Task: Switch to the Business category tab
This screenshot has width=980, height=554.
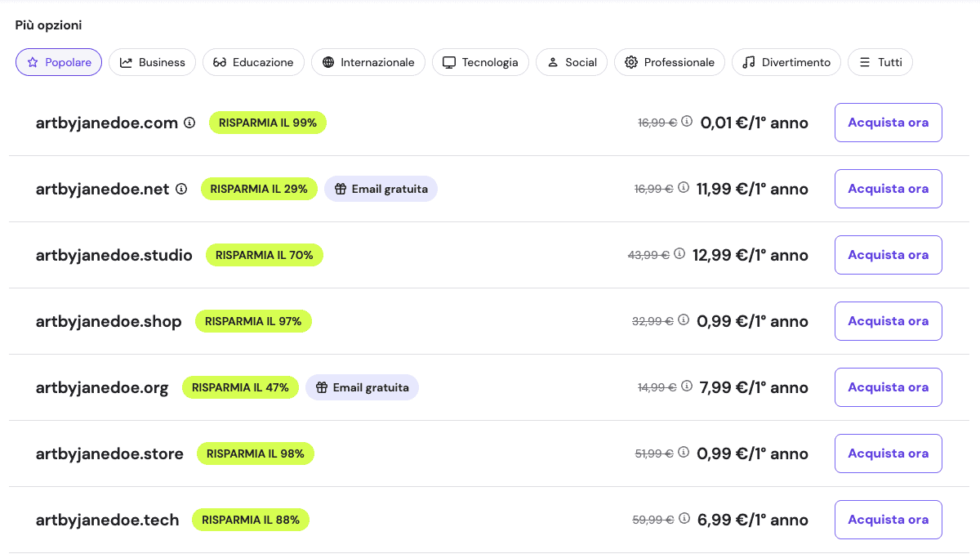Action: 152,62
